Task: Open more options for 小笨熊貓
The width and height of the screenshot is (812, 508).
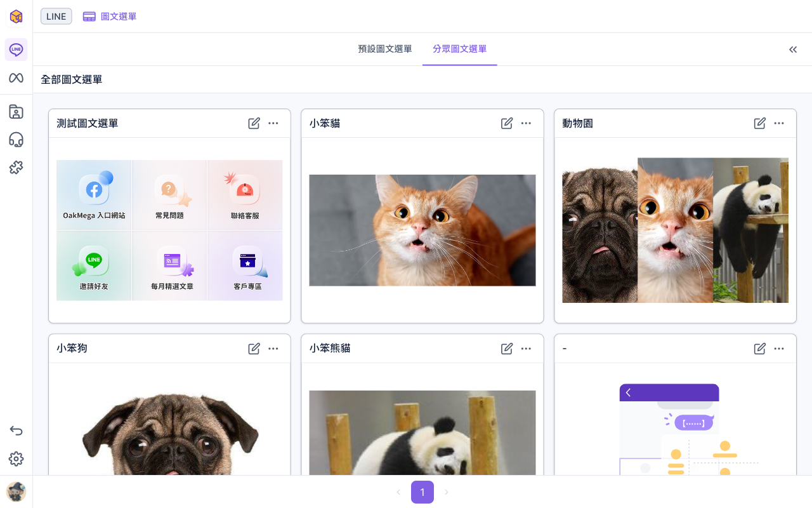Action: point(526,348)
